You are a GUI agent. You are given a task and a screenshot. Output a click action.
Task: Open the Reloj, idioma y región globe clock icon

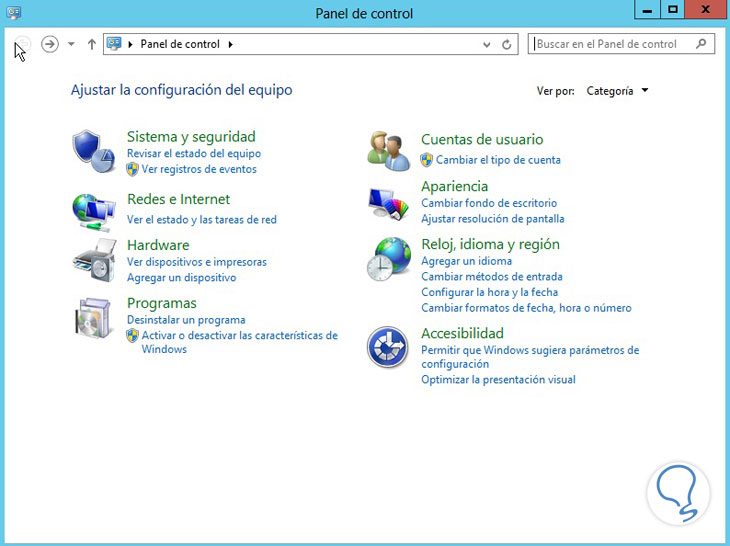coord(389,259)
